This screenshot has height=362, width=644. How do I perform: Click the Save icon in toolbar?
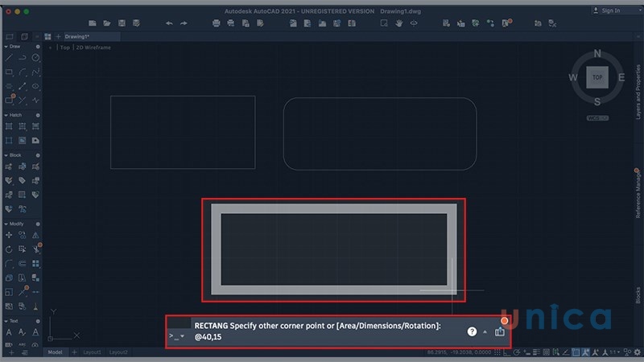coord(122,23)
